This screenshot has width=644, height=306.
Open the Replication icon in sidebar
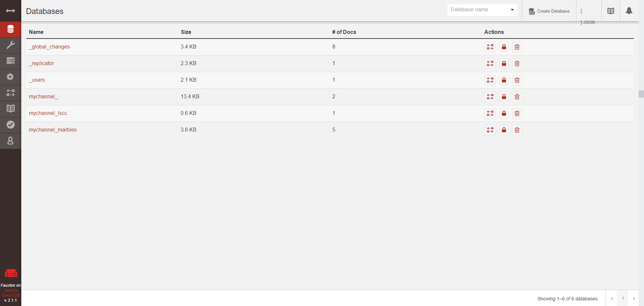click(x=11, y=93)
